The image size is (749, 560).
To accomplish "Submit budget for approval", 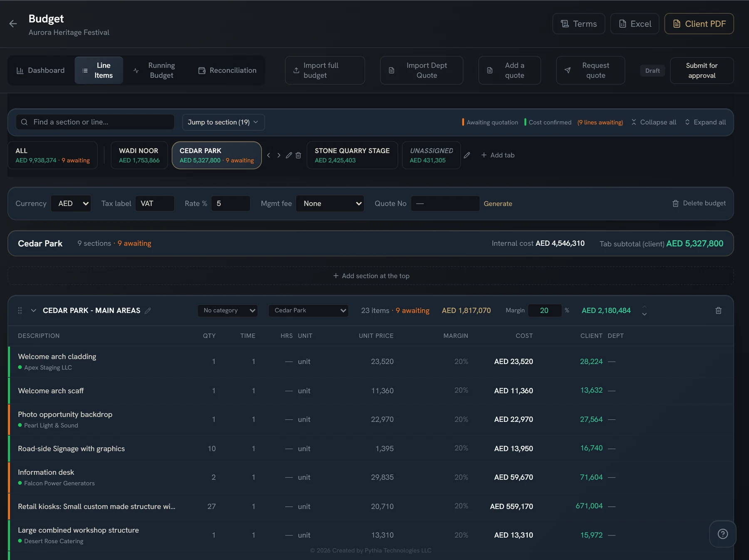I will (x=702, y=70).
